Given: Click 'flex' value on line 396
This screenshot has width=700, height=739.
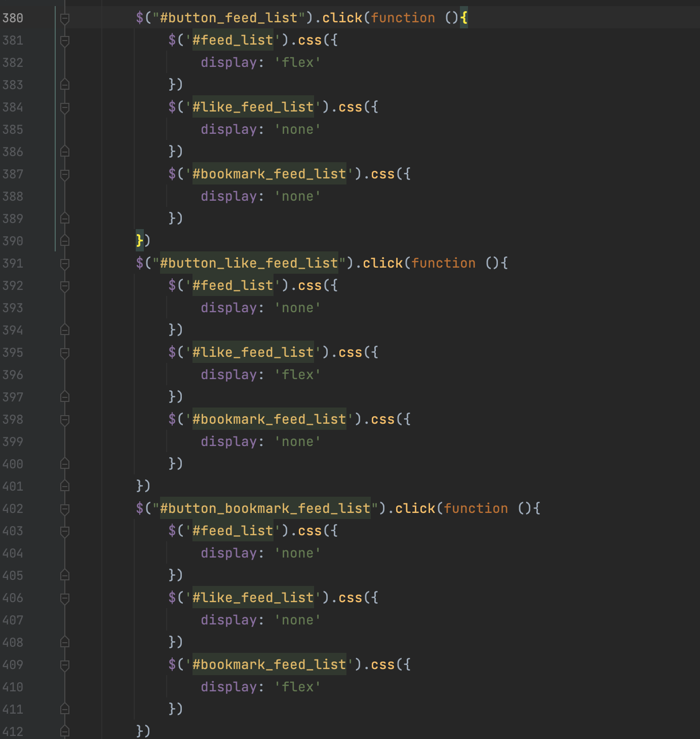Looking at the screenshot, I should click(x=298, y=375).
